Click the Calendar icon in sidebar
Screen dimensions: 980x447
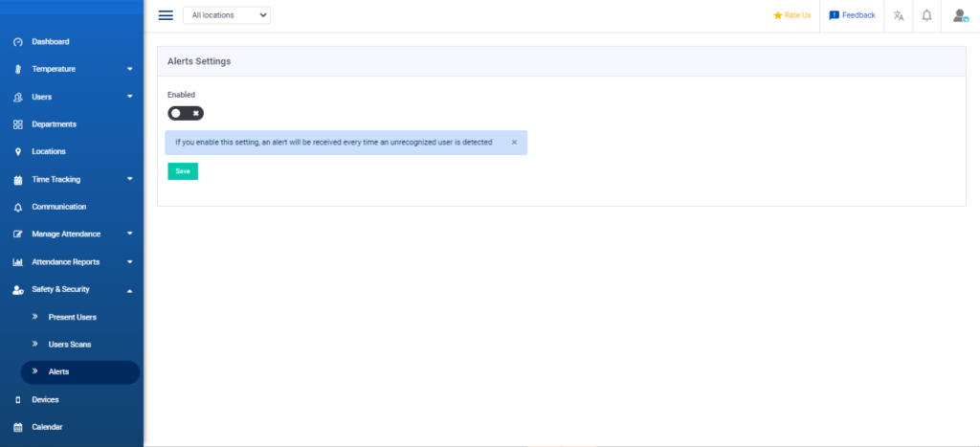(18, 428)
